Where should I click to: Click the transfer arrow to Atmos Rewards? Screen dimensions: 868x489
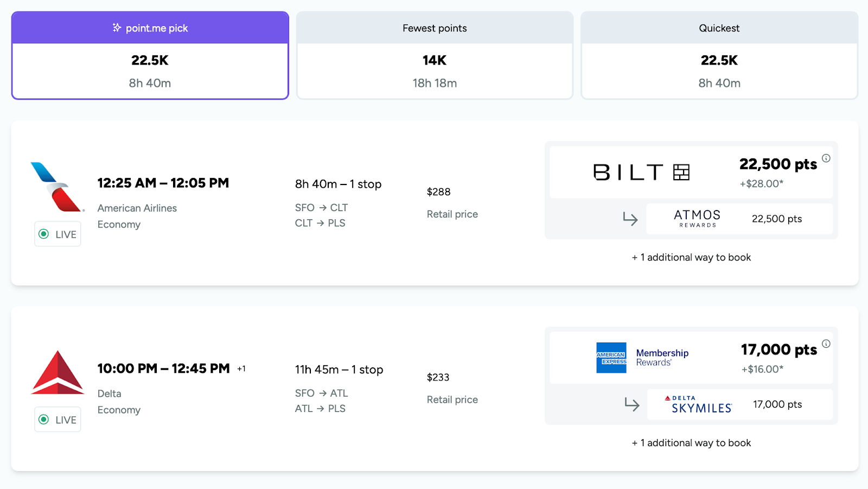630,219
